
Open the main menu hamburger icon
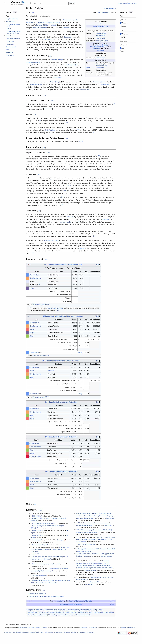click(5, 3)
